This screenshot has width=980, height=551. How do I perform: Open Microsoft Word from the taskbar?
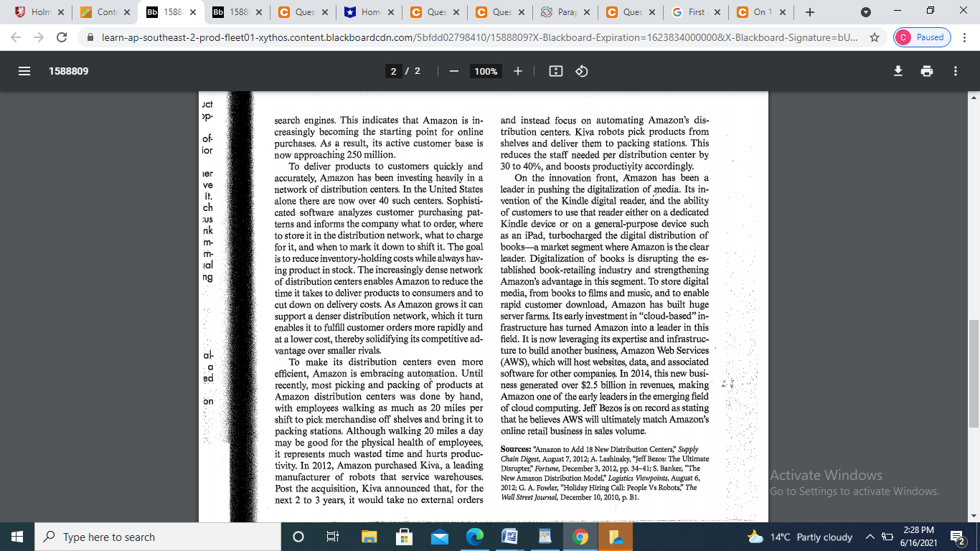511,535
